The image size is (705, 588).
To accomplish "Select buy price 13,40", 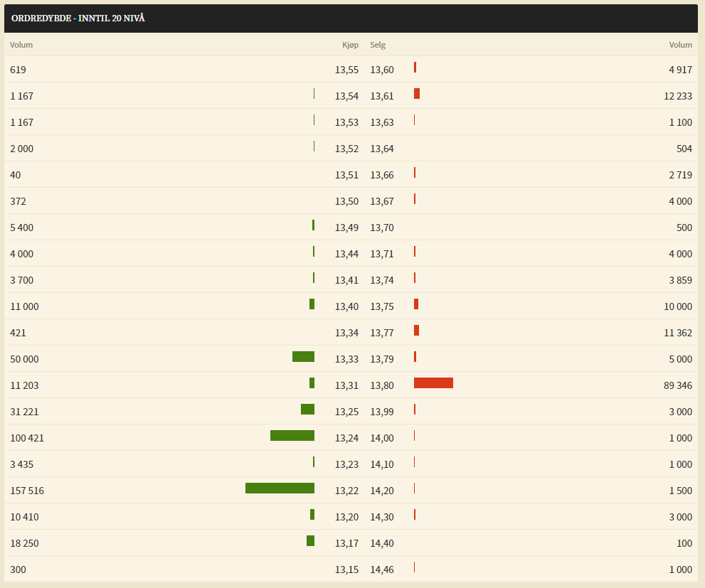I will tap(346, 306).
